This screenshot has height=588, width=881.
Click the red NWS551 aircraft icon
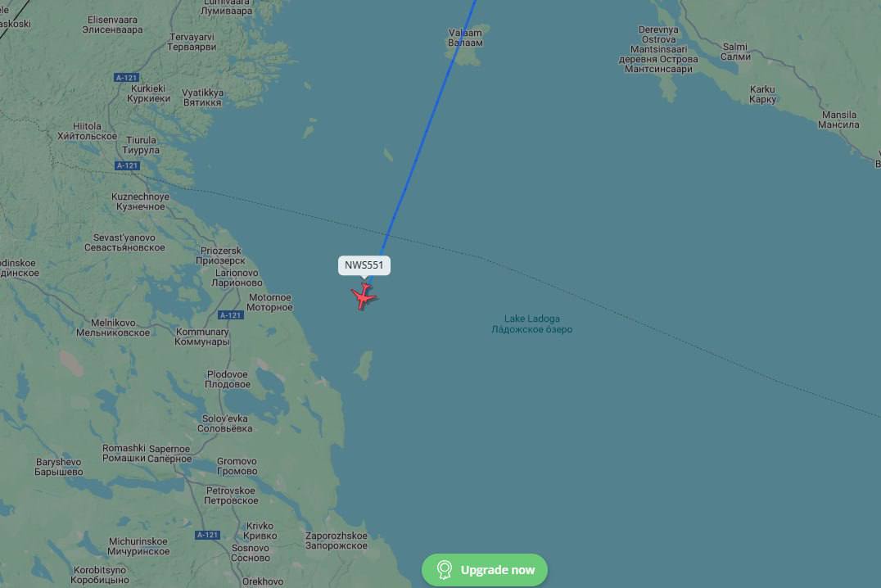364,296
